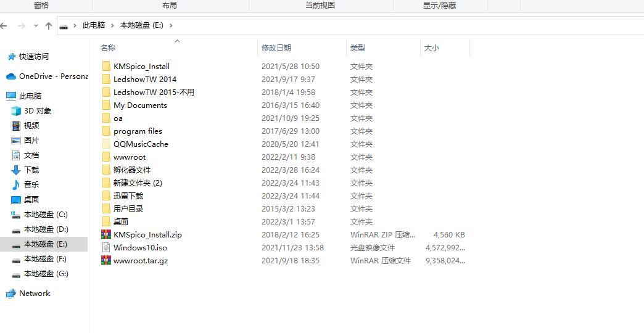Image resolution: width=644 pixels, height=333 pixels.
Task: Sort the list by the 名称 column
Action: click(108, 47)
